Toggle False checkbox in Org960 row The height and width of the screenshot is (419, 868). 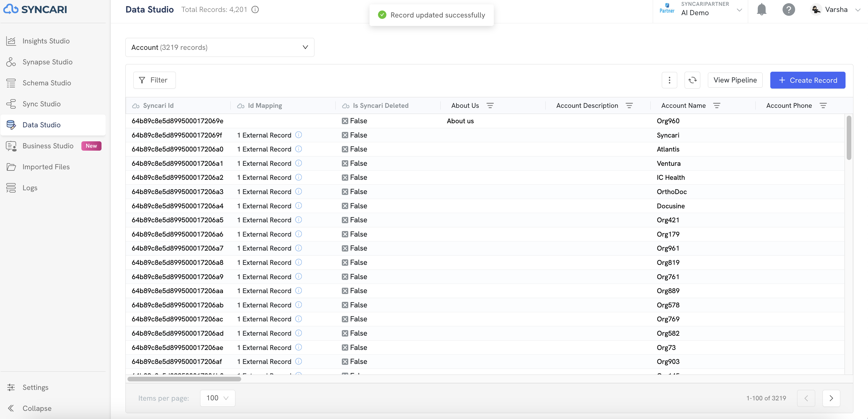click(x=345, y=121)
